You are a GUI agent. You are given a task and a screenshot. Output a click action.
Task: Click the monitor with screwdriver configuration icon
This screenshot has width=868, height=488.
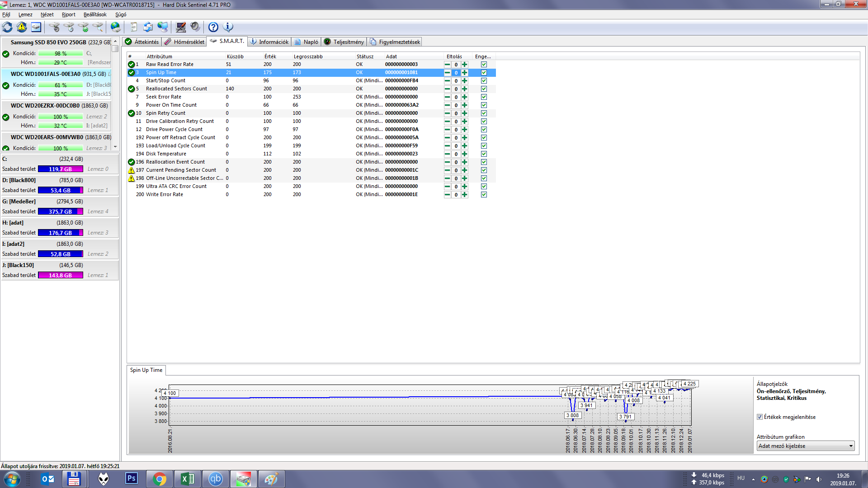click(180, 27)
